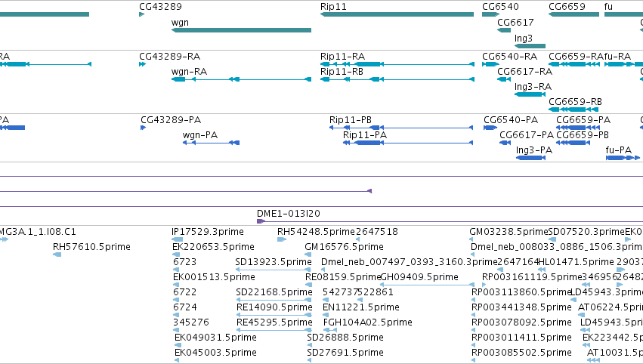Select EST RP003113860.5prime
The image size is (643, 364).
coord(474,300)
